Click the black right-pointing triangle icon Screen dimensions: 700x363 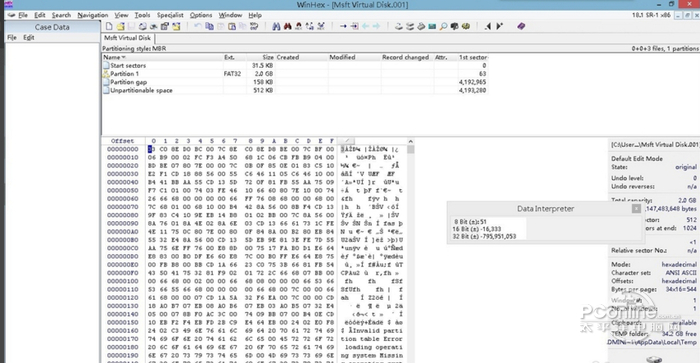click(x=500, y=26)
